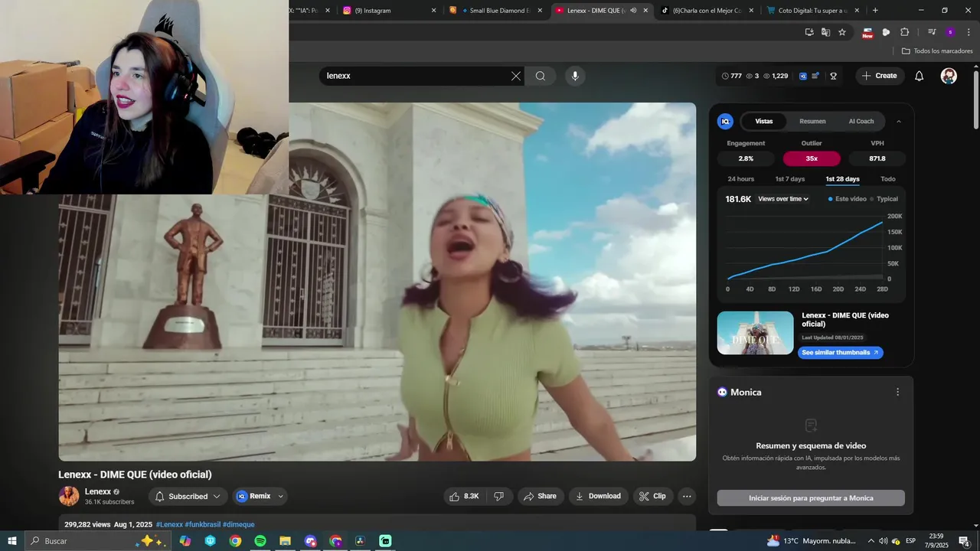Click the DIME QUE thumbnail in vidIQ
Screen dimensions: 980x551
pyautogui.click(x=755, y=333)
